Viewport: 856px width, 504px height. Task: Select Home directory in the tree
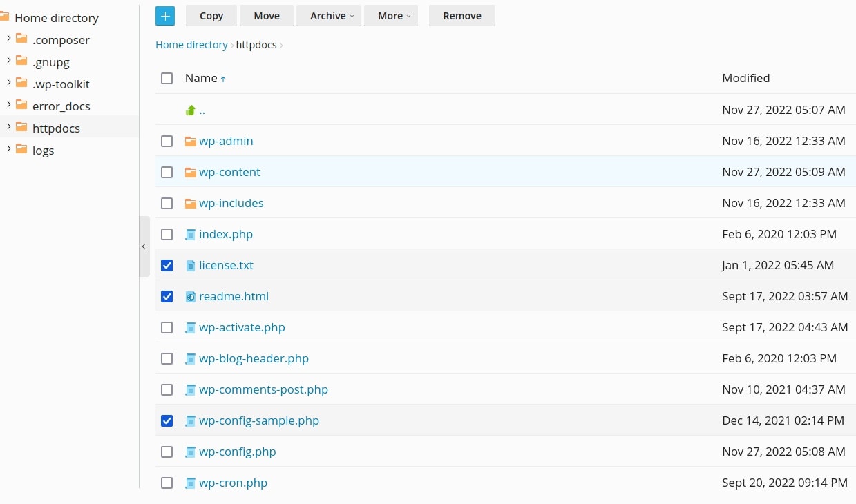point(57,18)
